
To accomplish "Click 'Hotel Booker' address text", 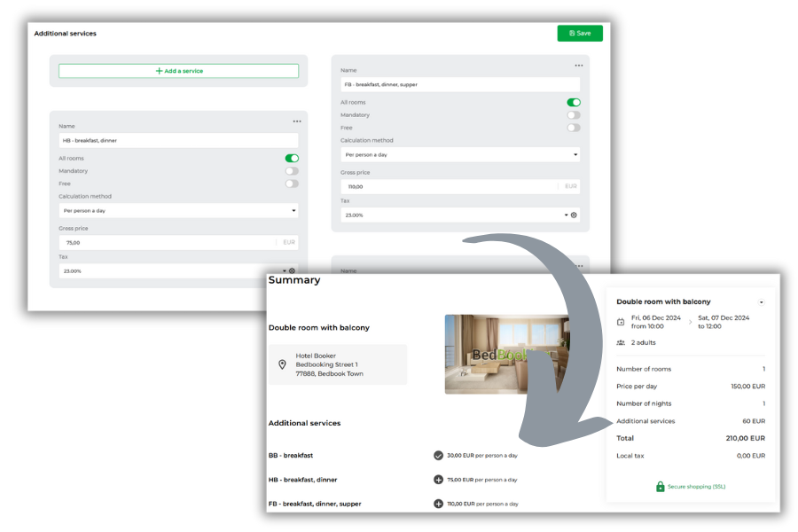I will [316, 356].
